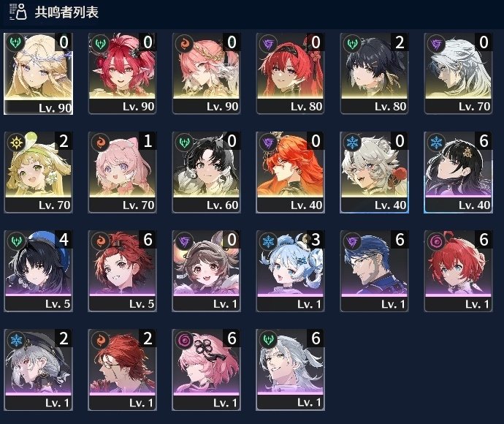Click the resonator list header icon

tap(18, 12)
